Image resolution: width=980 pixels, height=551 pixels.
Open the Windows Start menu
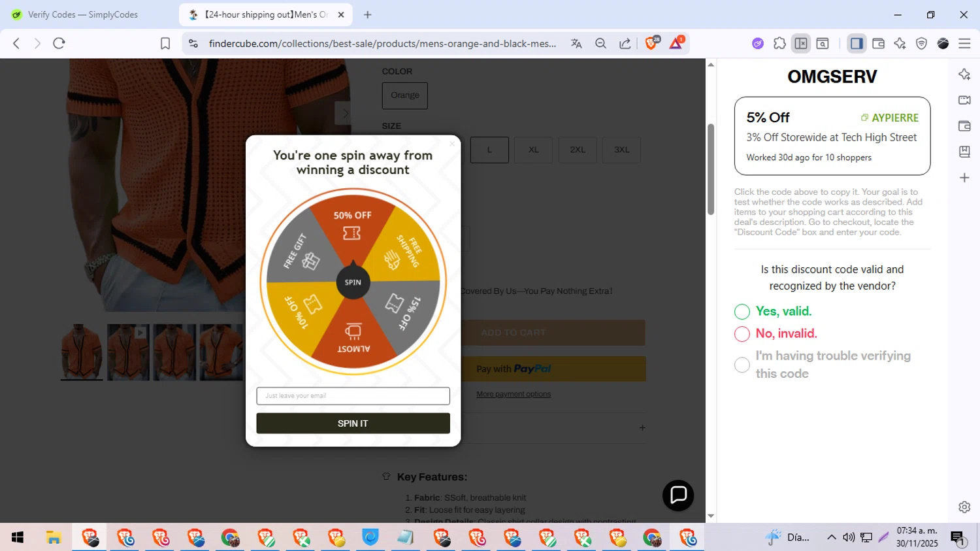point(18,537)
